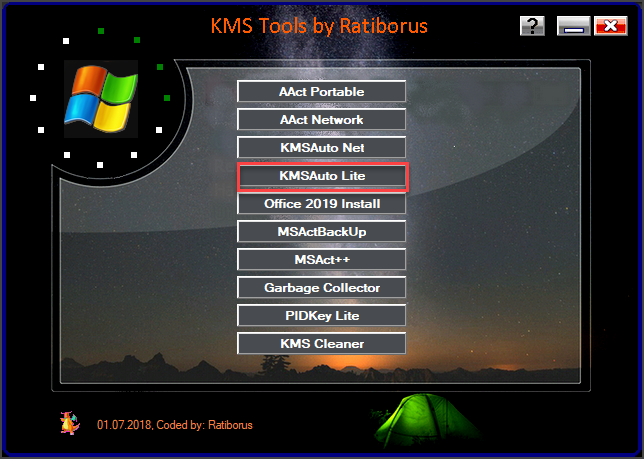Click the Windows logo icon
644x459 pixels.
(100, 97)
